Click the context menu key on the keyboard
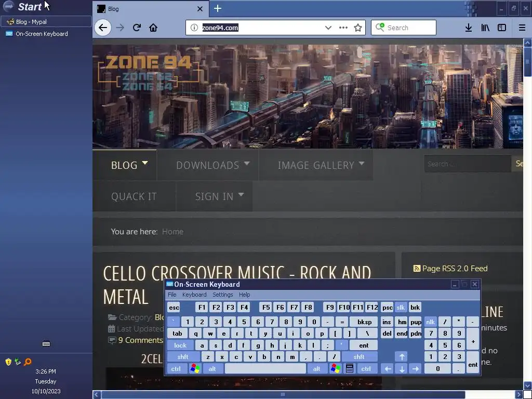This screenshot has width=532, height=399. pos(350,368)
